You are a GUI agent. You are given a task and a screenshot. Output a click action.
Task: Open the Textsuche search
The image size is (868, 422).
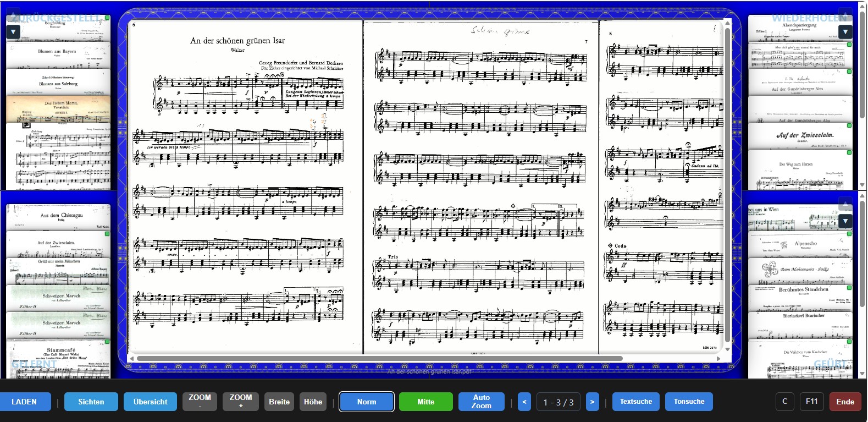point(636,402)
